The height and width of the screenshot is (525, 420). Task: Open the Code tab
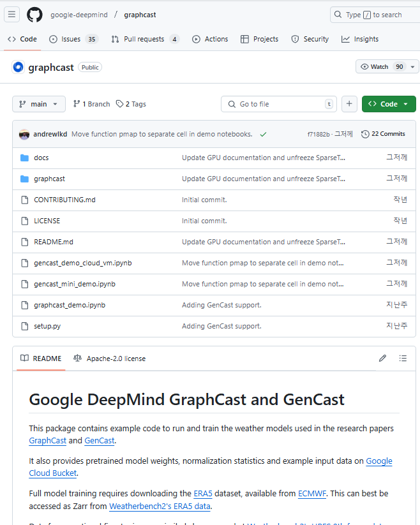tap(22, 39)
